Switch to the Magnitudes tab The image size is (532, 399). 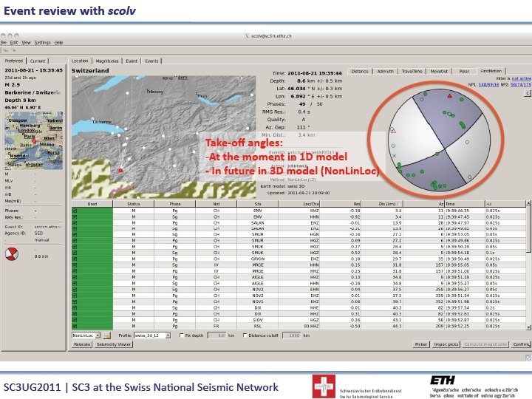coord(107,61)
